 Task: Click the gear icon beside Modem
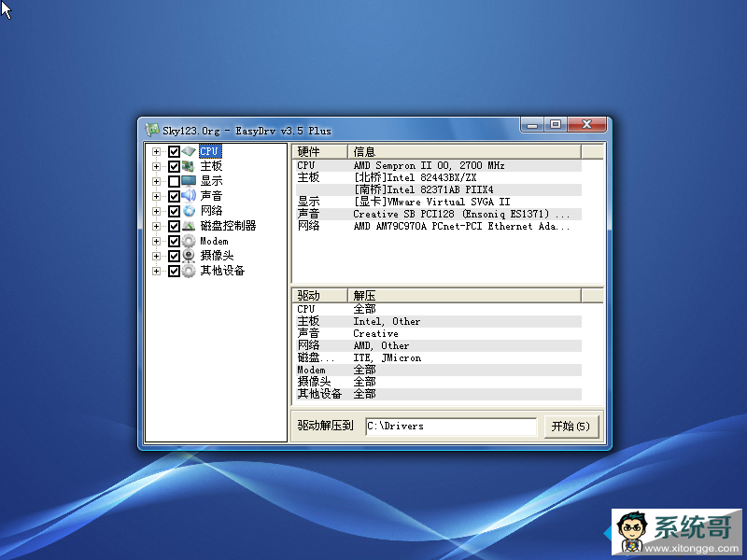pos(189,241)
